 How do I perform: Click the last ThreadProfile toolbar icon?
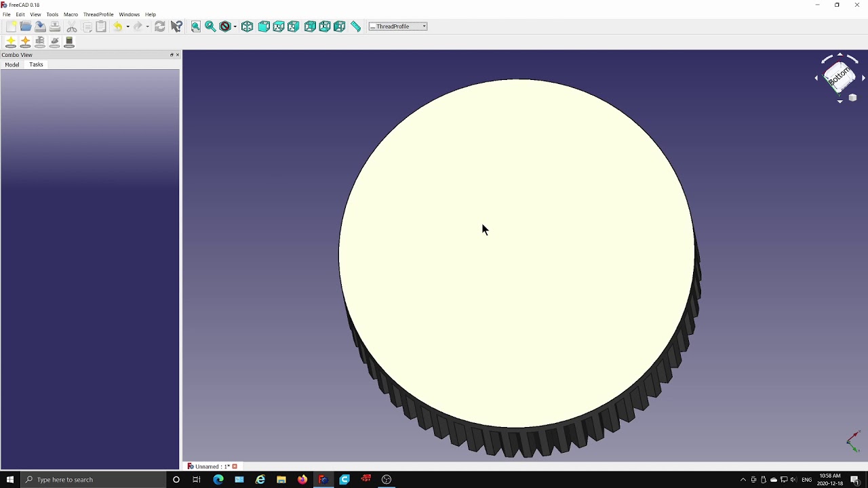(69, 42)
